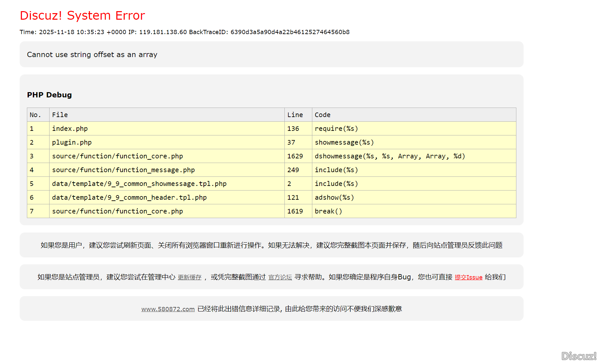Click the dshowmessage code cell
This screenshot has height=364, width=602.
coord(390,156)
